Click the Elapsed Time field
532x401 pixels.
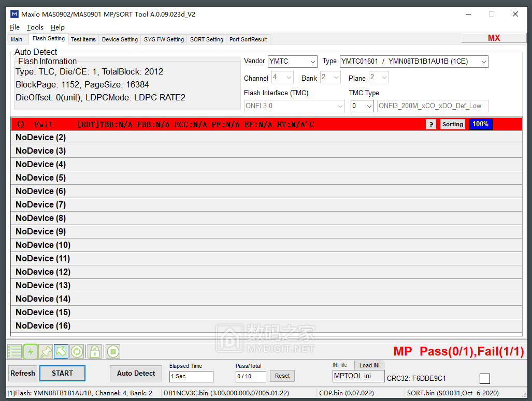tap(191, 376)
